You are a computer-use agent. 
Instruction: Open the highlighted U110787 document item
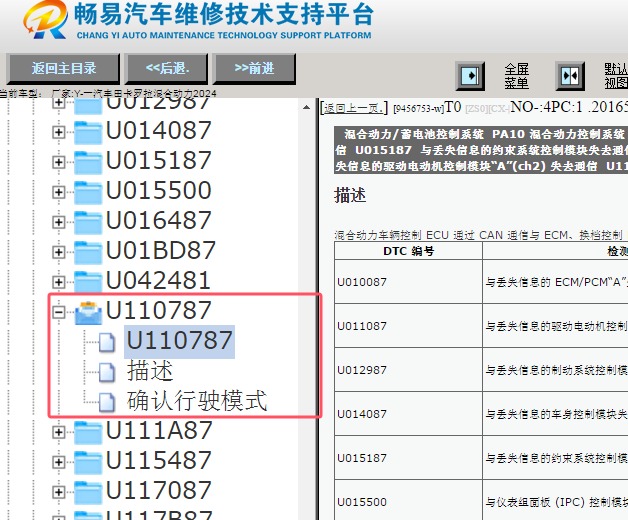179,341
